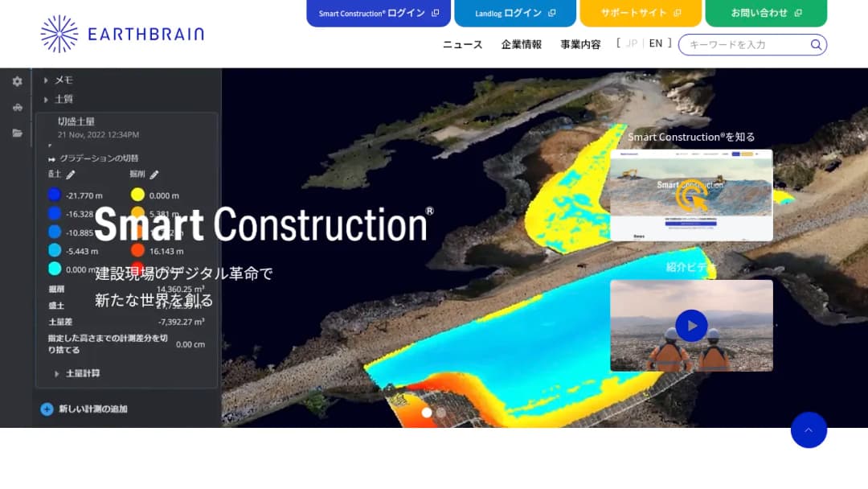Click 新しい計測の追加 label
This screenshot has height=489, width=868.
[93, 409]
